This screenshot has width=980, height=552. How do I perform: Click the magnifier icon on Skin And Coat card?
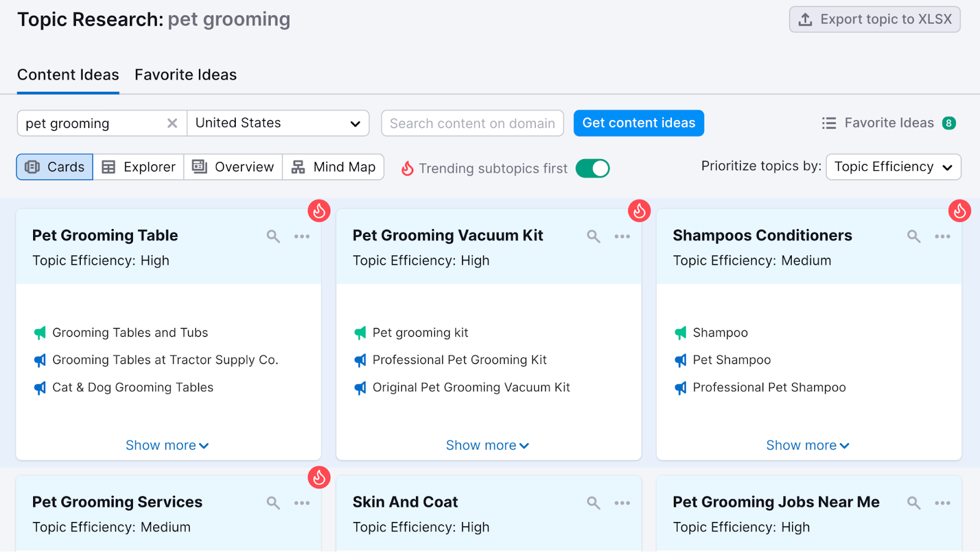592,502
